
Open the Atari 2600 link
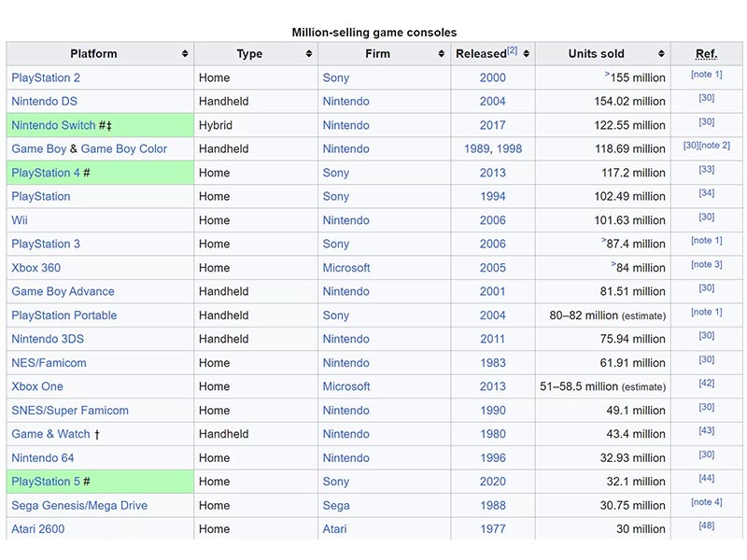pyautogui.click(x=38, y=529)
